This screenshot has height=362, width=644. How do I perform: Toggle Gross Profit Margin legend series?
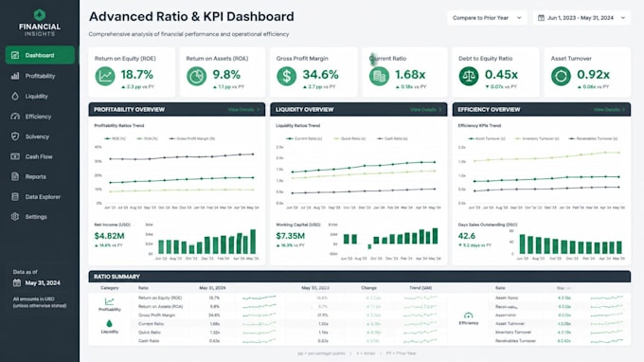tap(192, 139)
